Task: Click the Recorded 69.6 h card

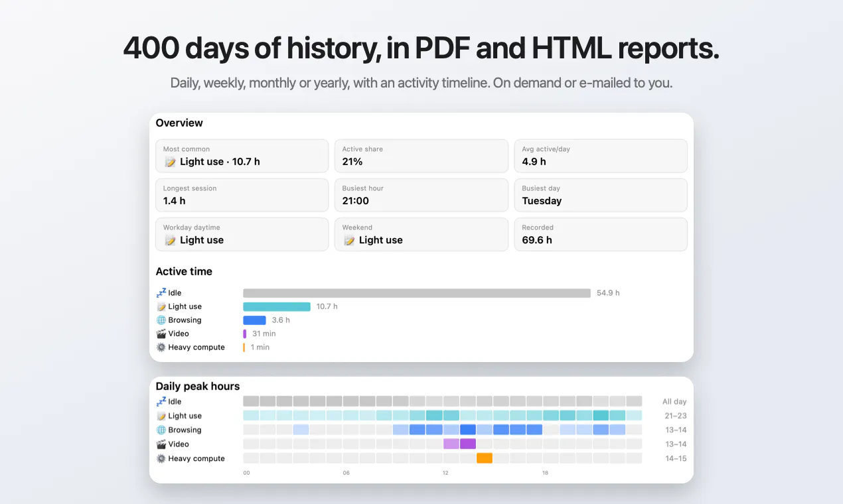Action: pos(601,234)
